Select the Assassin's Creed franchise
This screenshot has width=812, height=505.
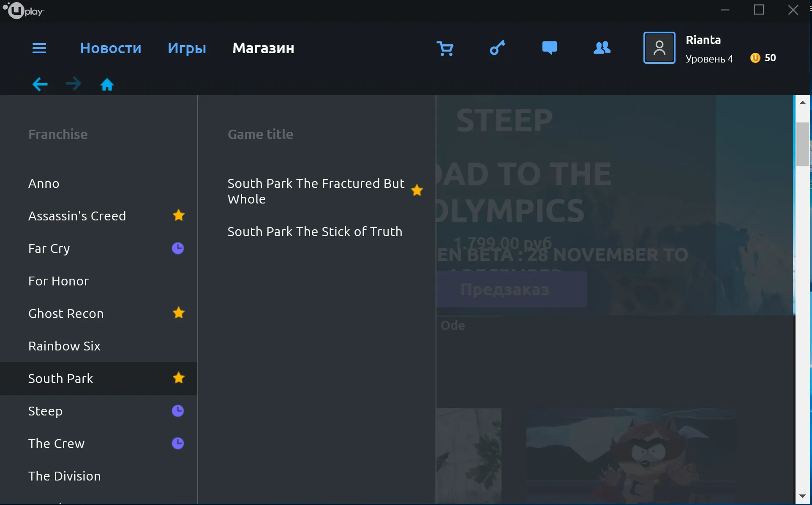tap(99, 216)
